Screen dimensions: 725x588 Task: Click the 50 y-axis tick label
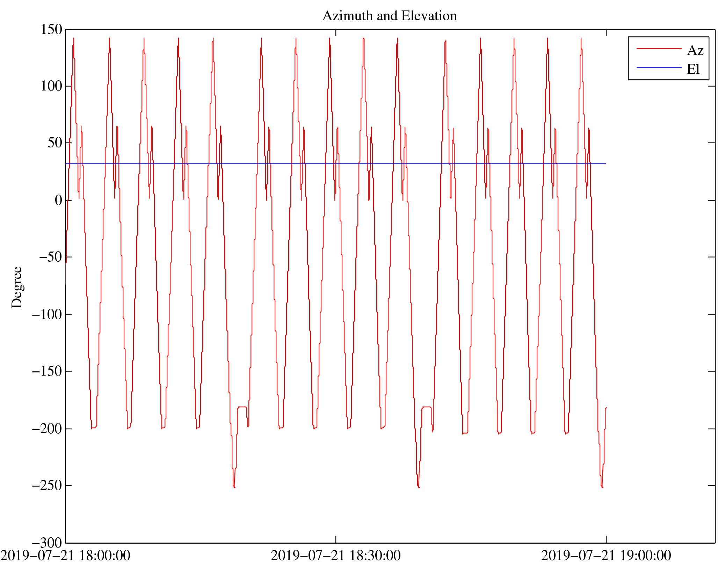(x=55, y=143)
